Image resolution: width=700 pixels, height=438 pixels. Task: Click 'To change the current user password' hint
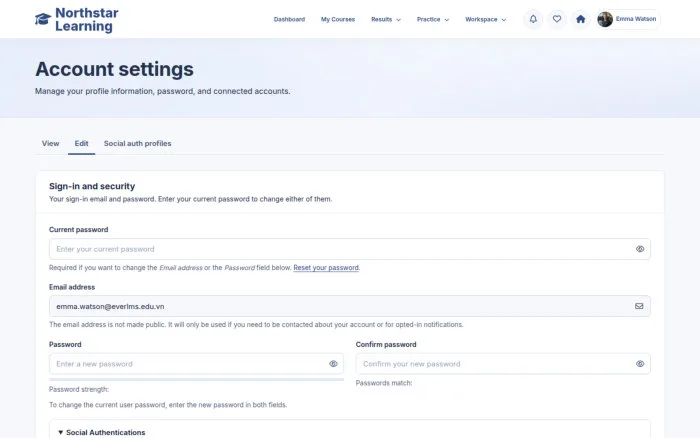click(x=168, y=405)
